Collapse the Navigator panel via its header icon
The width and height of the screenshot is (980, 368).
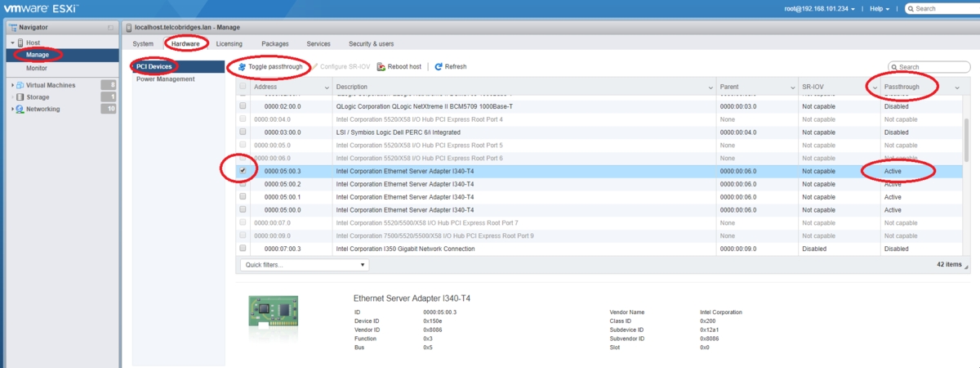point(110,28)
